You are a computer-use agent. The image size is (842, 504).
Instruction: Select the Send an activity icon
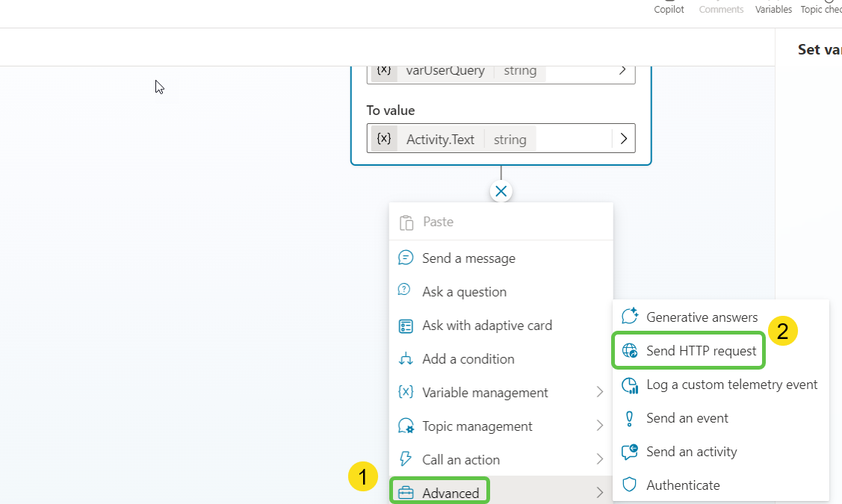630,451
